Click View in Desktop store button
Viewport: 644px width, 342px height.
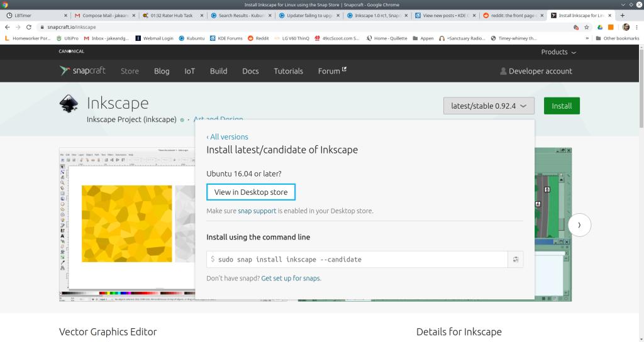[x=251, y=192]
